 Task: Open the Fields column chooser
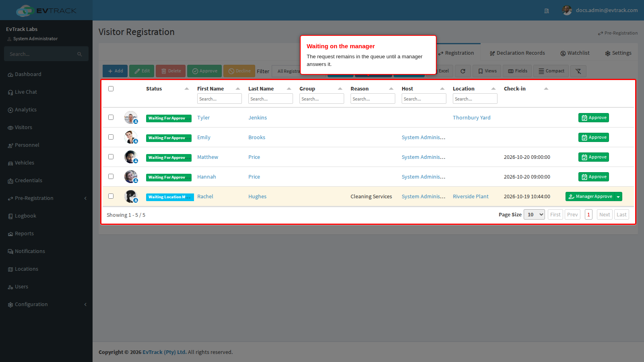517,71
